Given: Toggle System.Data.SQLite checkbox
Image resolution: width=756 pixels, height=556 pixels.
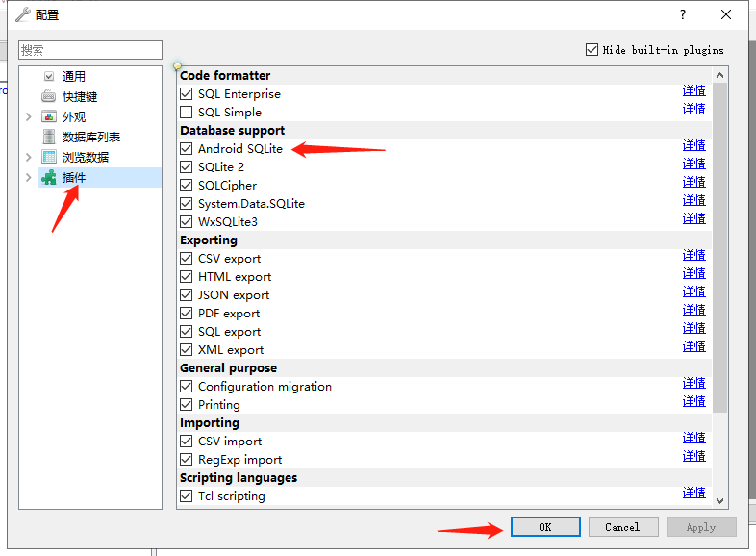Looking at the screenshot, I should coord(186,204).
